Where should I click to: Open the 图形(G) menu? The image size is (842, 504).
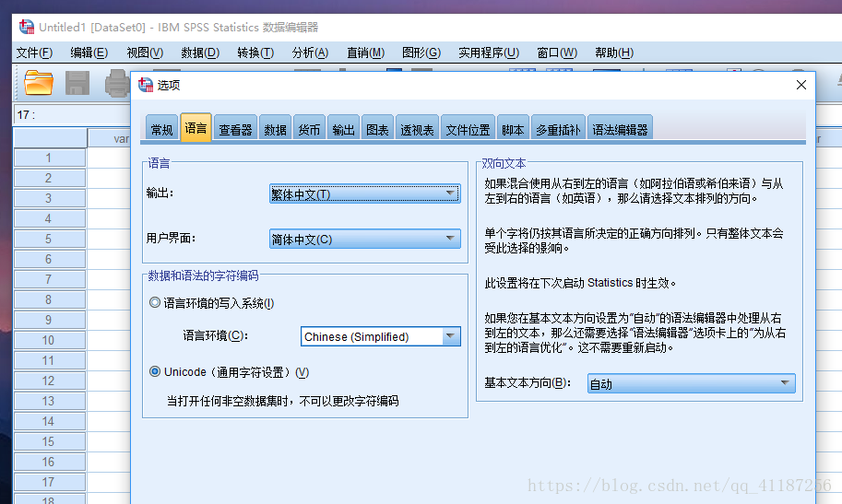[421, 53]
